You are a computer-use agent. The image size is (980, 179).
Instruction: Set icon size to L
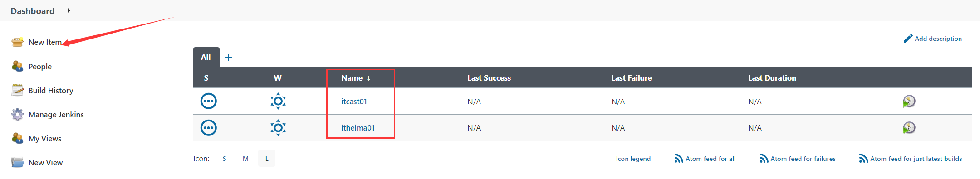(267, 159)
